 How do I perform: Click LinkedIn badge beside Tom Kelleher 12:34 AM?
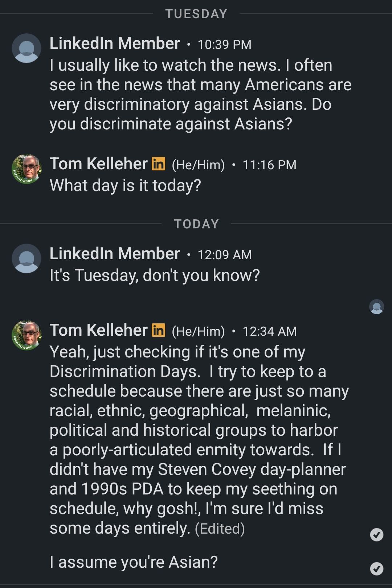[158, 330]
